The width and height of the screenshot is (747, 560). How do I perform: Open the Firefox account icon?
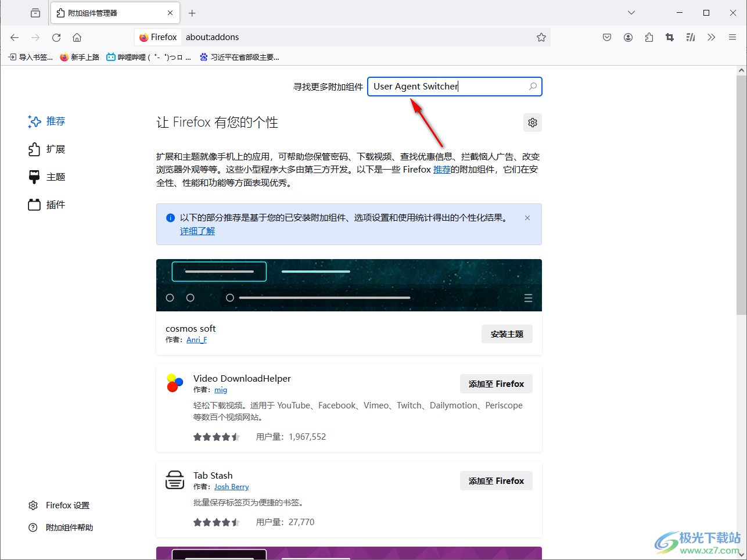pos(628,37)
